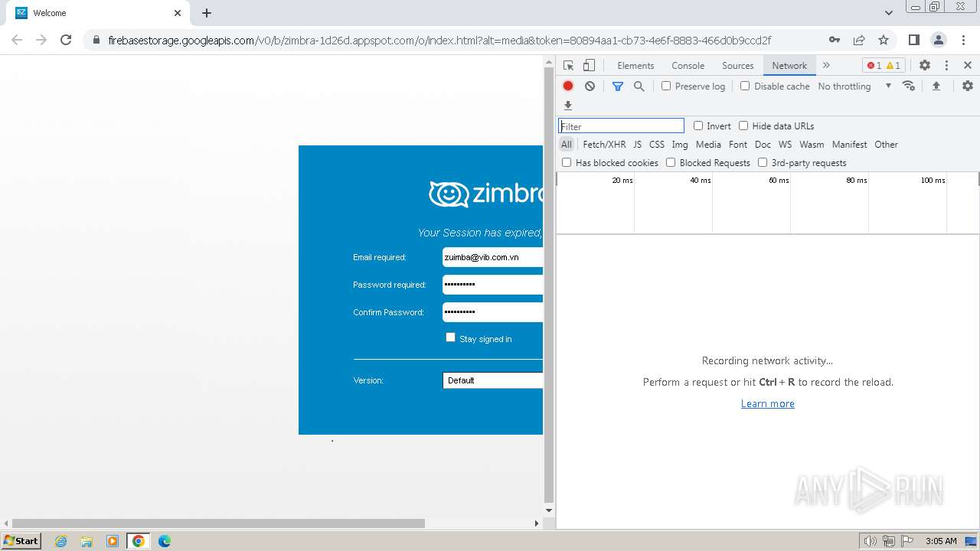Check the Invert filter checkbox

698,126
